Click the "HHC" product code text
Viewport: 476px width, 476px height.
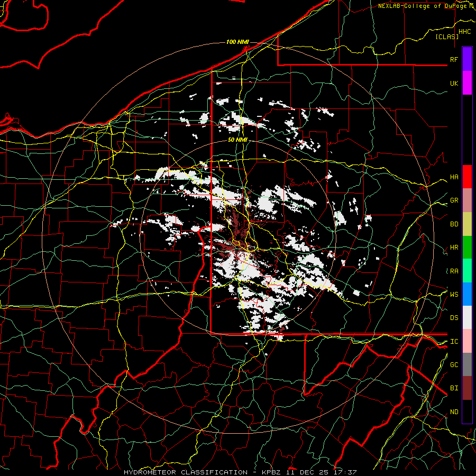coord(464,32)
